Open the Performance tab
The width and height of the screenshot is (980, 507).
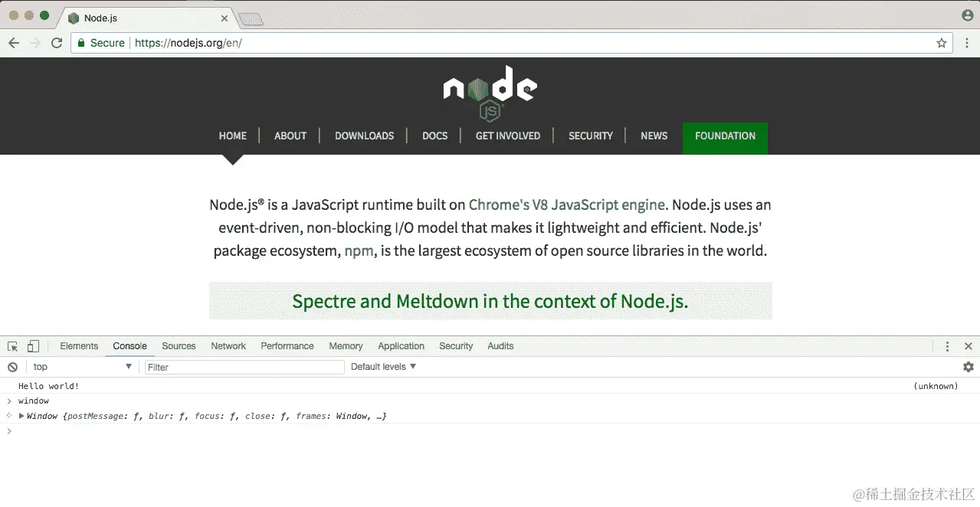(x=287, y=346)
